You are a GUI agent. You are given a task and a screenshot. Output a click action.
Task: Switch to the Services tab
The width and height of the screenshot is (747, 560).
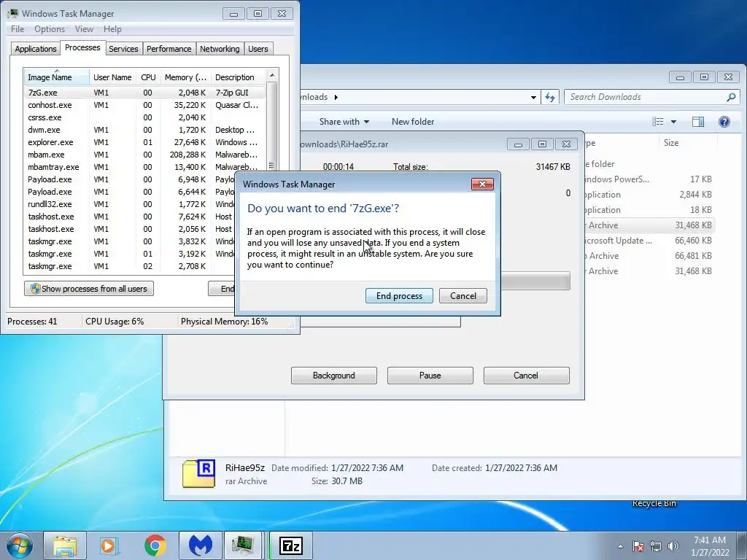(x=123, y=49)
